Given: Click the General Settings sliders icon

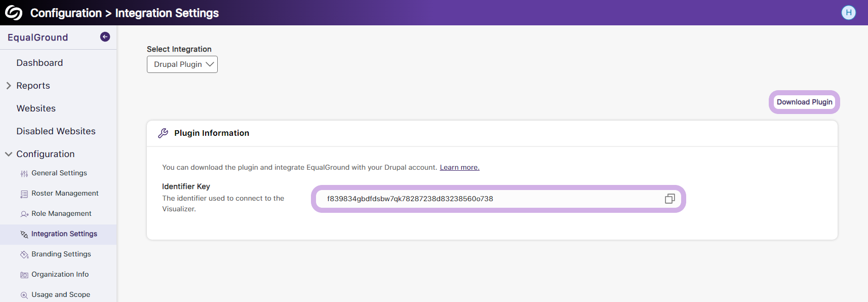Looking at the screenshot, I should point(24,174).
